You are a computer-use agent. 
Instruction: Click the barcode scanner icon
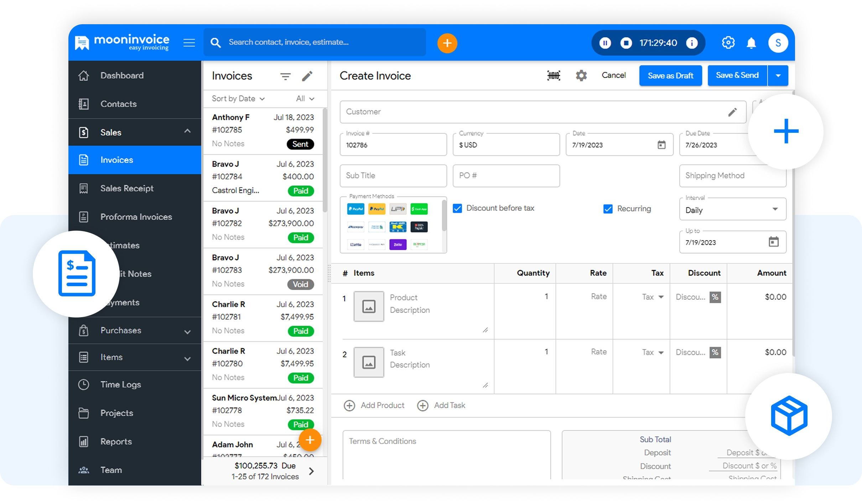coord(554,75)
